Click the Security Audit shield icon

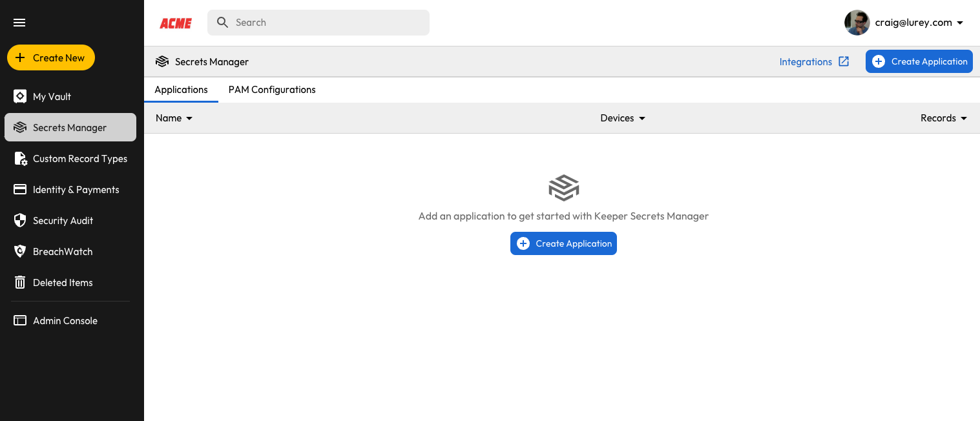pyautogui.click(x=20, y=221)
